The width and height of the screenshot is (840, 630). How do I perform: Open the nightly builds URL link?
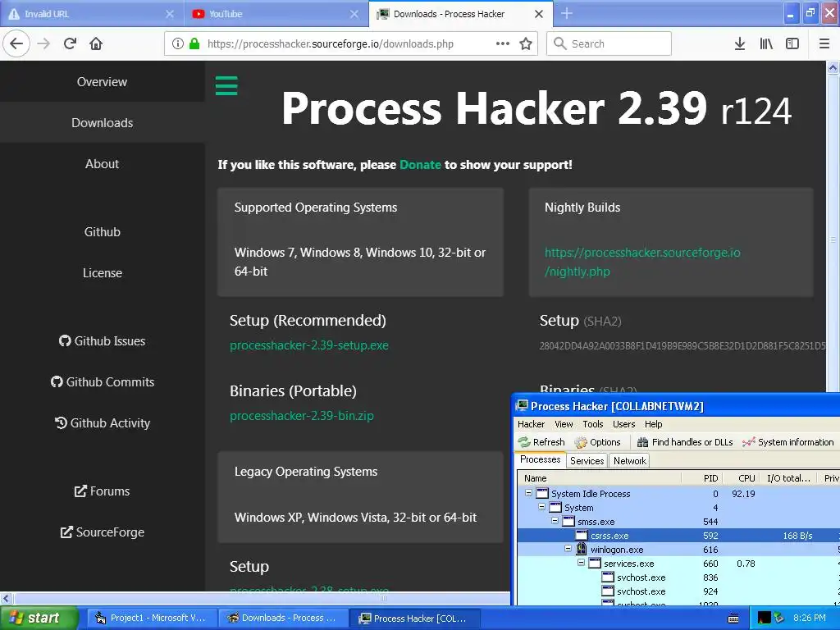(x=642, y=262)
